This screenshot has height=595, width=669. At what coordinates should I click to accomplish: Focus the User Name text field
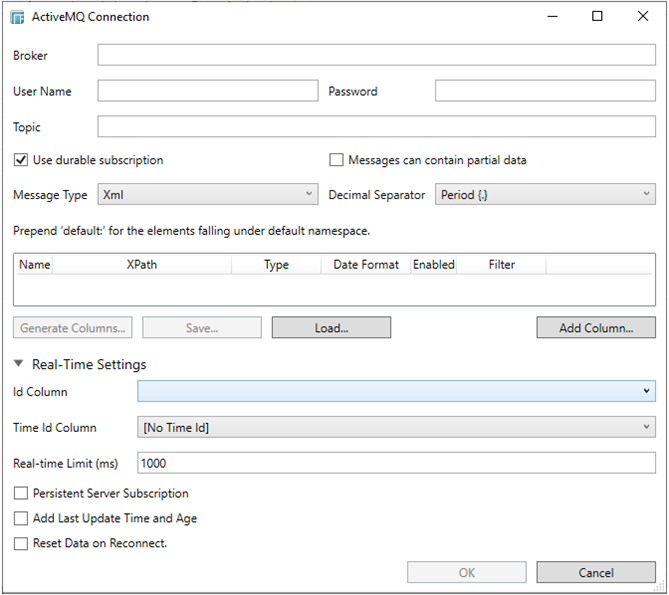(x=207, y=91)
